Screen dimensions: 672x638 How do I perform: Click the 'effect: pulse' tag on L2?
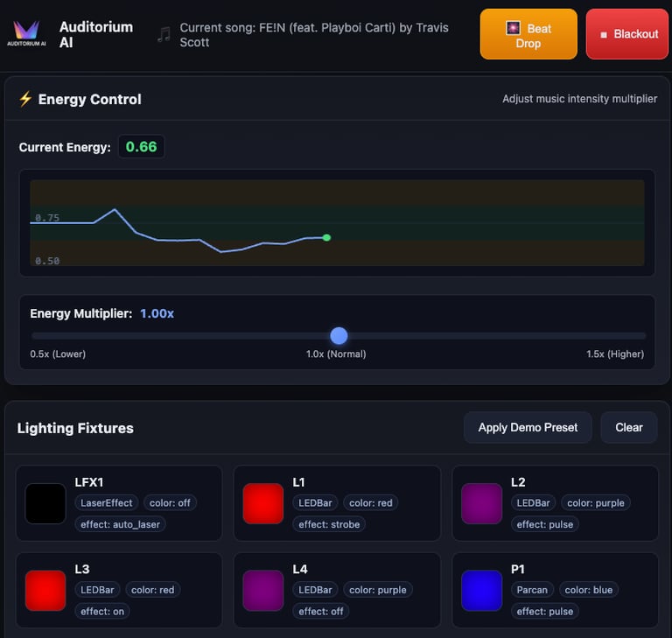click(545, 524)
